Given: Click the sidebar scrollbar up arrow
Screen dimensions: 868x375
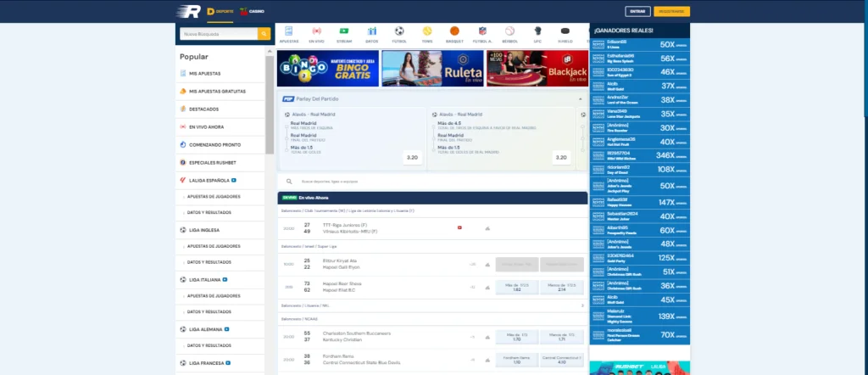Looking at the screenshot, I should pos(270,51).
